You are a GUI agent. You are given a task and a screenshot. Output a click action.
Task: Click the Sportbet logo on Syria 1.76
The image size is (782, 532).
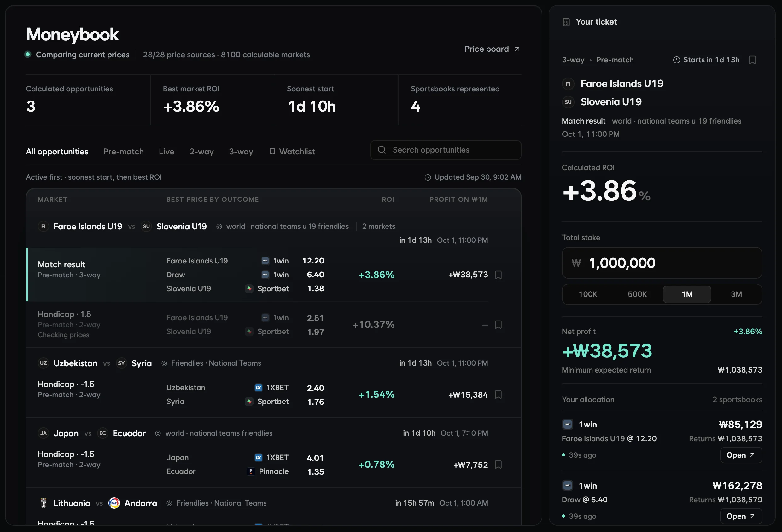pyautogui.click(x=249, y=402)
